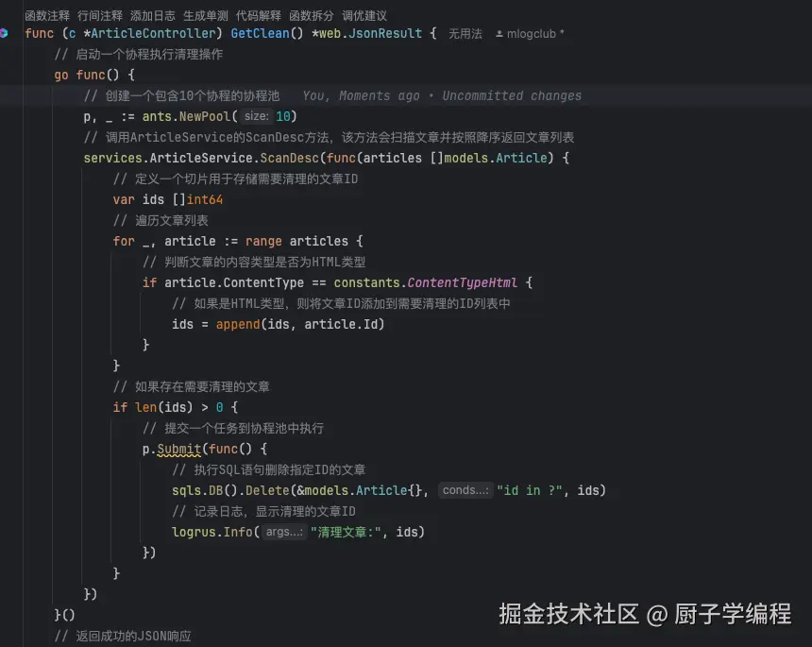This screenshot has height=647, width=812.
Task: Click the underlined Submit method name
Action: (180, 449)
